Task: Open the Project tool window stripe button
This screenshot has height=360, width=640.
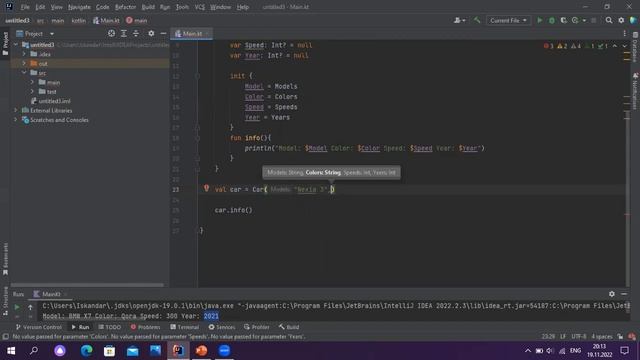Action: point(5,44)
